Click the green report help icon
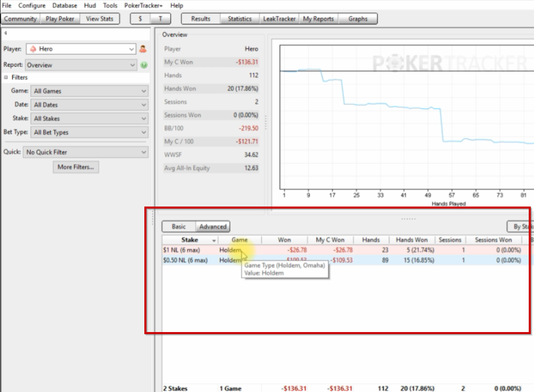534x392 pixels. [x=144, y=65]
